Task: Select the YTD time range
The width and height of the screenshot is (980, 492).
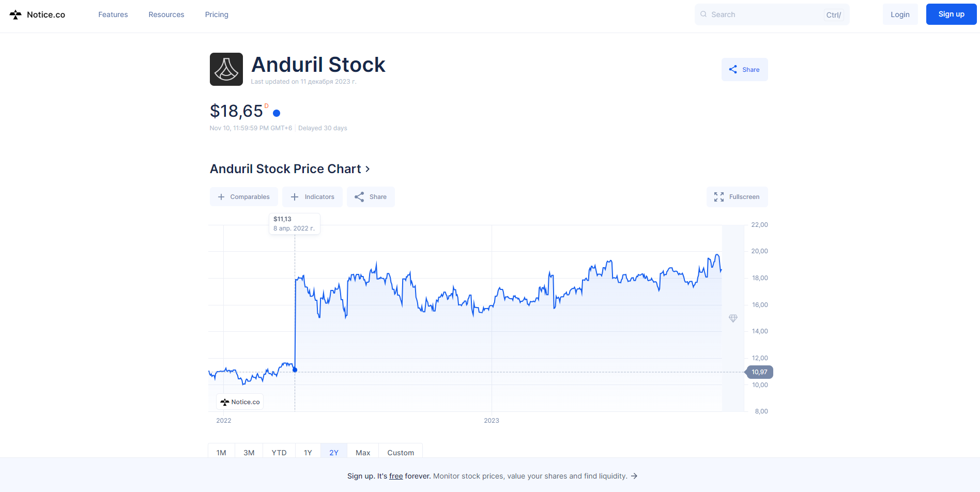Action: point(279,453)
